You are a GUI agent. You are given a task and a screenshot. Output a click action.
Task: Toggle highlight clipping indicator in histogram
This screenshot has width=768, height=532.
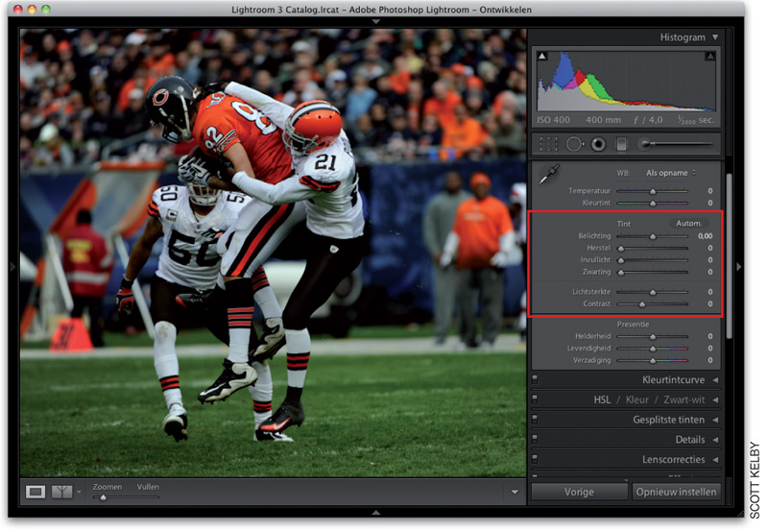(x=709, y=56)
